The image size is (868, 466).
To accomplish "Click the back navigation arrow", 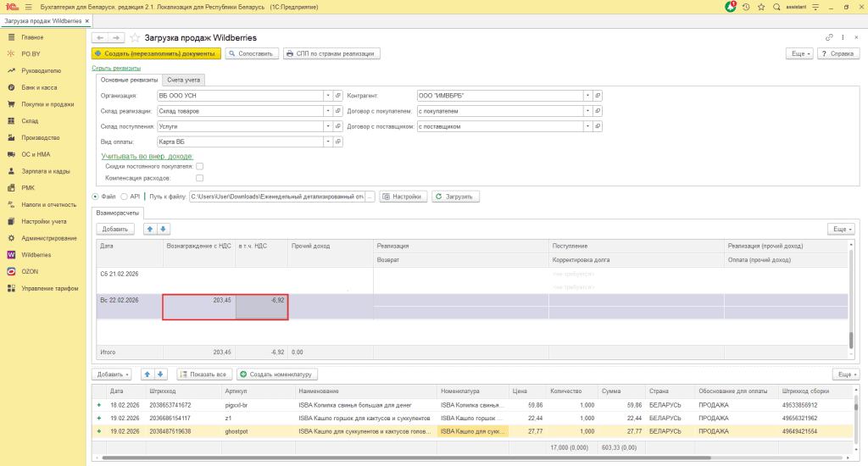I will click(x=100, y=38).
